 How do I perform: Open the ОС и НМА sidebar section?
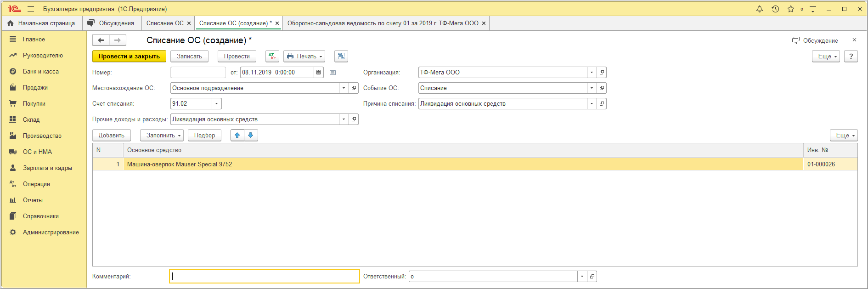point(37,152)
